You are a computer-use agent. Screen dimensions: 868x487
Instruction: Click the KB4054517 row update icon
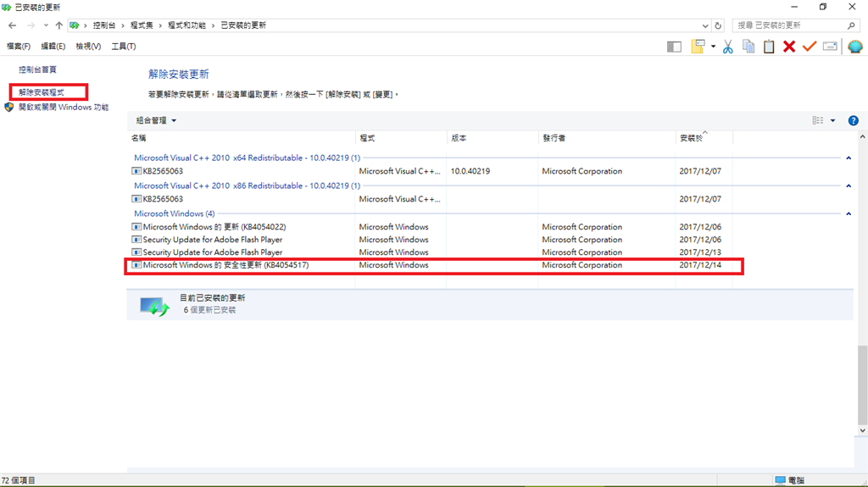coord(136,265)
